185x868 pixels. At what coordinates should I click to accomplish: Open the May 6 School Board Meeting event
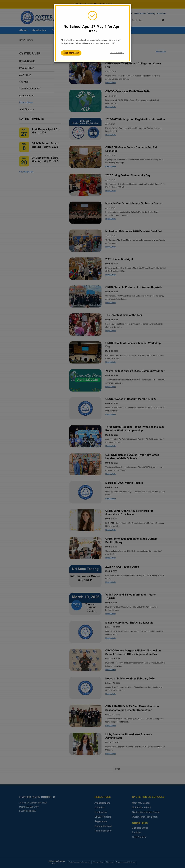(45, 145)
